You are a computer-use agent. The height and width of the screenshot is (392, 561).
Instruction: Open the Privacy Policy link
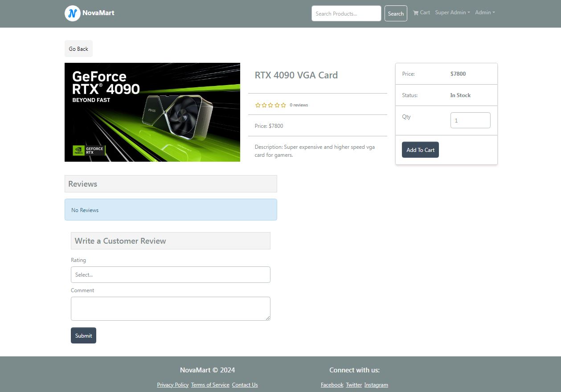point(173,385)
